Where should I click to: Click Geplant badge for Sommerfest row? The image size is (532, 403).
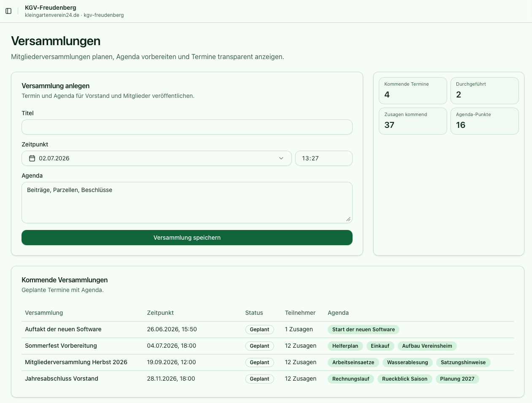tap(260, 346)
